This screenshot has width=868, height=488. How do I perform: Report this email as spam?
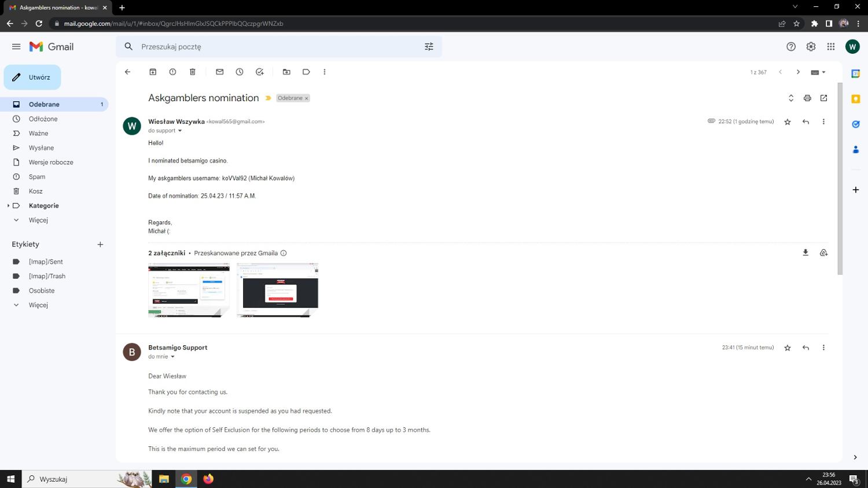click(172, 72)
